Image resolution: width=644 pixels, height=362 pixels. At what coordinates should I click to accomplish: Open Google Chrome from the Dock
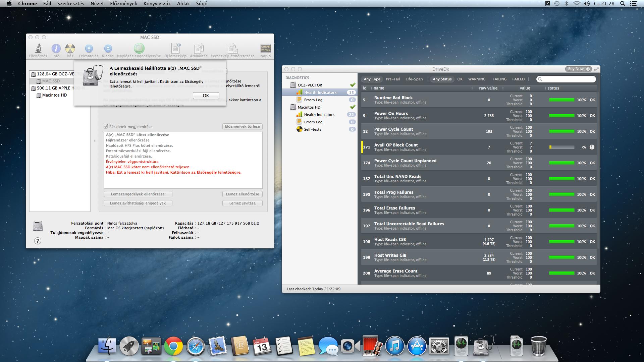click(173, 346)
